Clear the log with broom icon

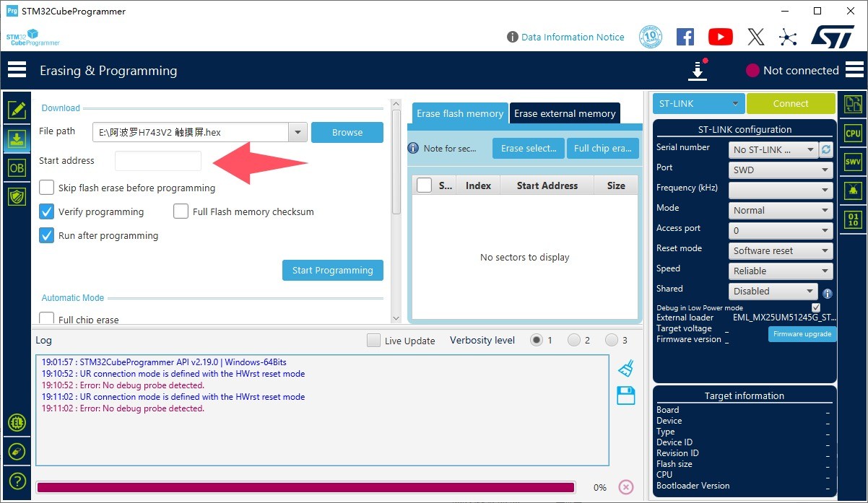pyautogui.click(x=625, y=368)
